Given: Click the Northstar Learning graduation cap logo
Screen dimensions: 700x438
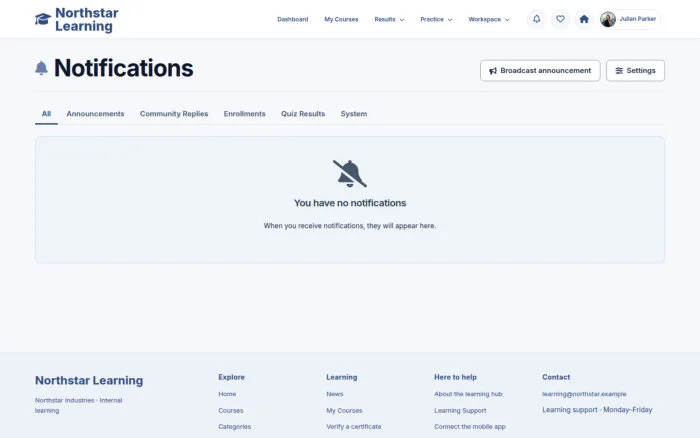Looking at the screenshot, I should click(43, 19).
